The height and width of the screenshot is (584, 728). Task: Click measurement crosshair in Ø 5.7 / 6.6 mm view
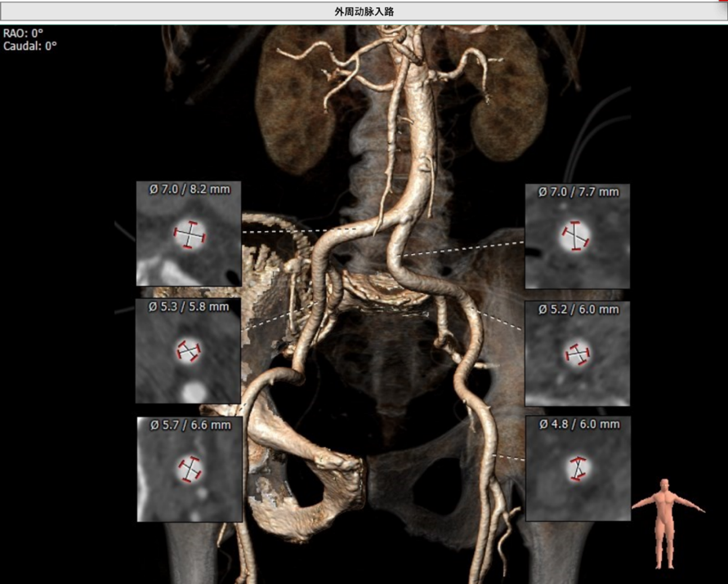[x=190, y=469]
